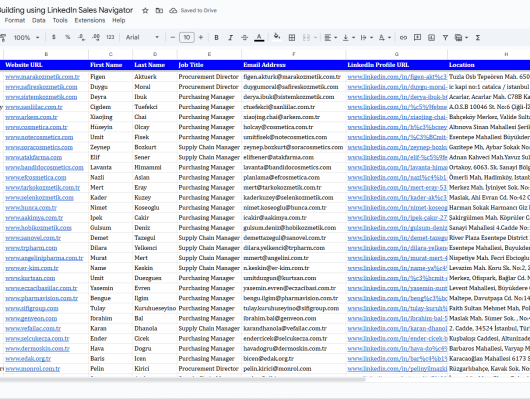Open the Help menu
Image resolution: width=530 pixels, height=400 pixels.
(x=119, y=20)
